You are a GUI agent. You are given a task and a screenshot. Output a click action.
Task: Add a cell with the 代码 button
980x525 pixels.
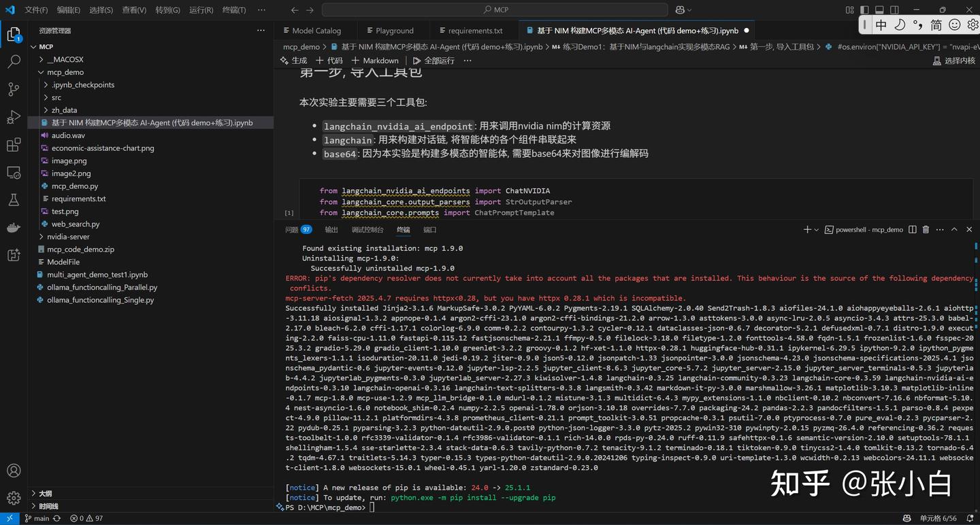click(x=329, y=61)
